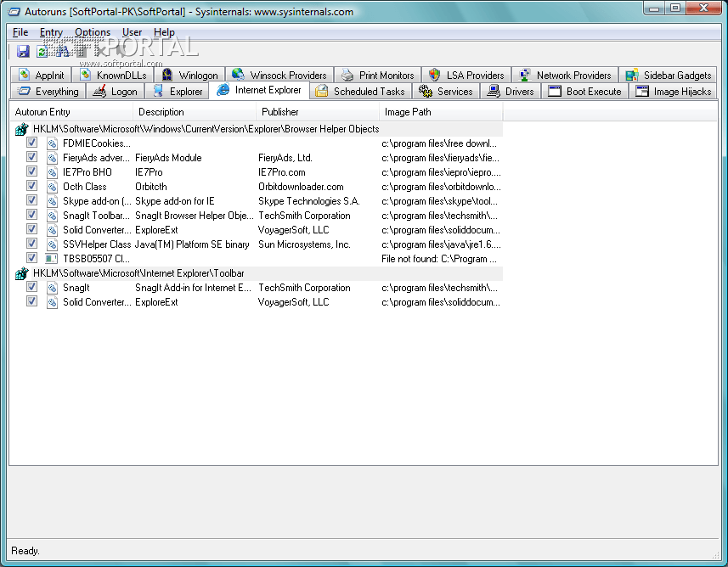Uncheck Solid Converter under Browser Helper Objects
This screenshot has width=728, height=567.
click(x=31, y=228)
